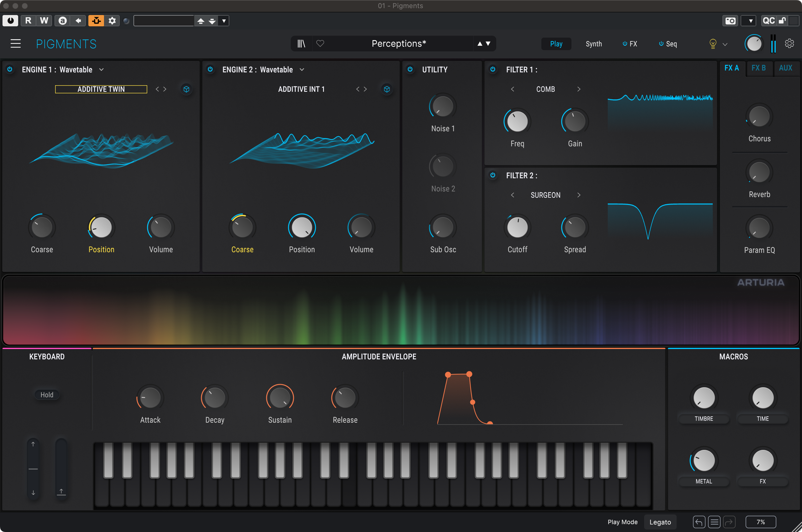802x532 pixels.
Task: Go to next Engine 1 wavetable
Action: pyautogui.click(x=165, y=89)
